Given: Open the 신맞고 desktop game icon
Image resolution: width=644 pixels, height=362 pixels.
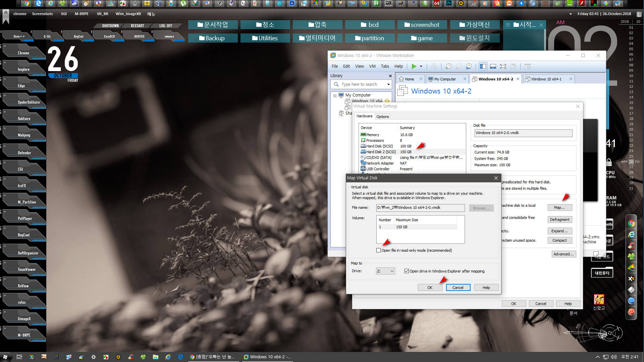Looking at the screenshot, I should click(x=599, y=302).
